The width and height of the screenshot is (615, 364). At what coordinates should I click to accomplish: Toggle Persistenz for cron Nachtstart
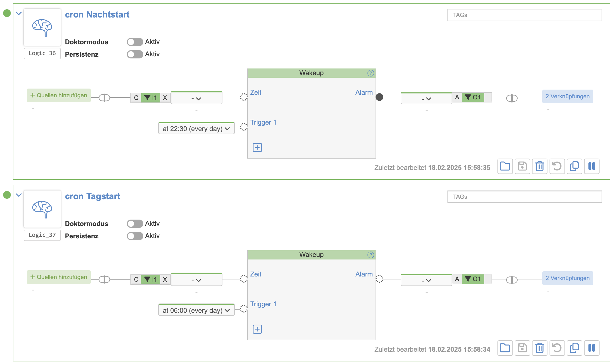tap(135, 54)
